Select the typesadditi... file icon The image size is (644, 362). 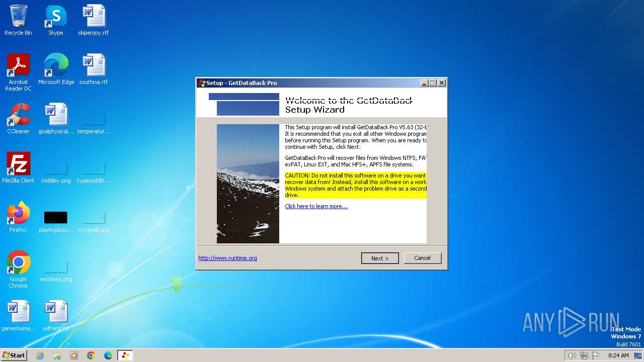(94, 173)
